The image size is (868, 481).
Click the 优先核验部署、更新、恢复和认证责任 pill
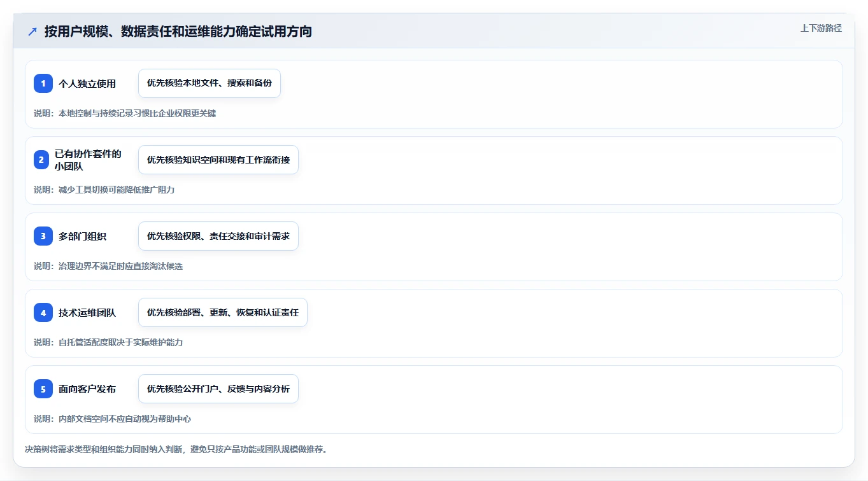pos(223,312)
